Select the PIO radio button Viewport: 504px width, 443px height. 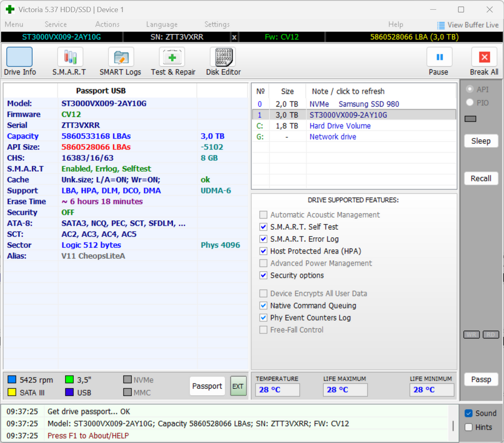point(470,102)
